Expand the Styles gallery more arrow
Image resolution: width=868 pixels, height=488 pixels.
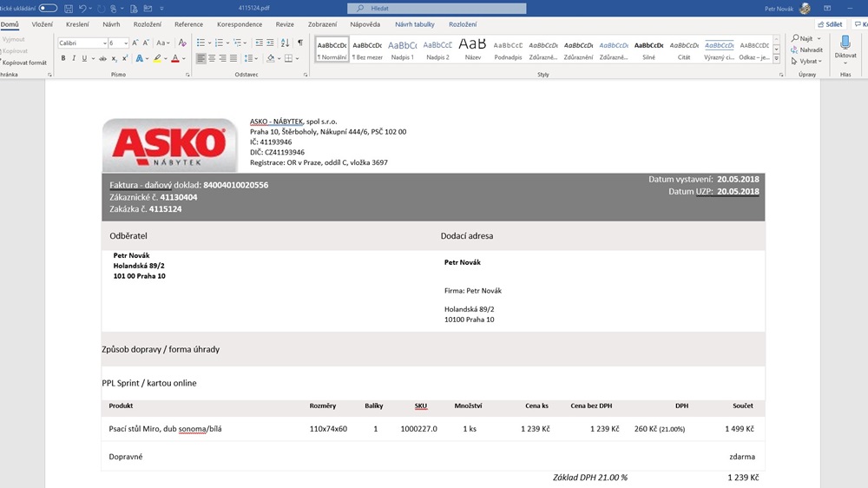pos(777,59)
